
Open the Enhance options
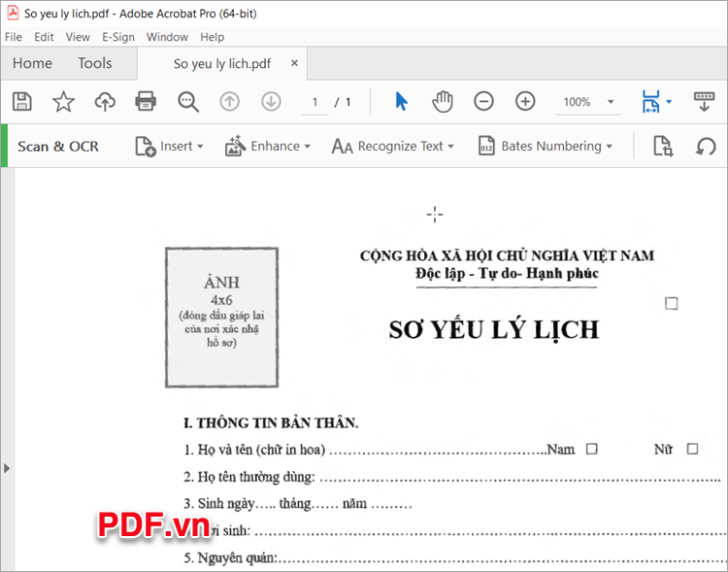[268, 147]
